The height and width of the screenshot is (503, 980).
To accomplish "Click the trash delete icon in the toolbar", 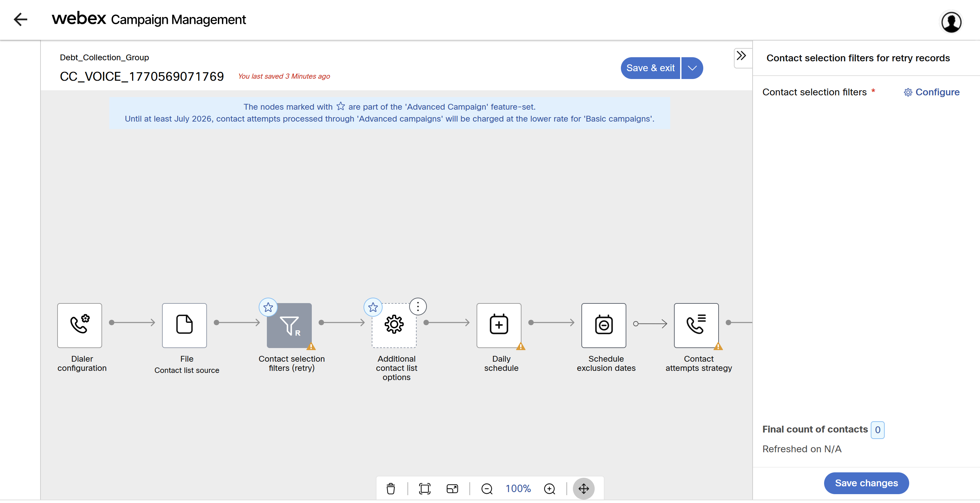I will click(391, 488).
